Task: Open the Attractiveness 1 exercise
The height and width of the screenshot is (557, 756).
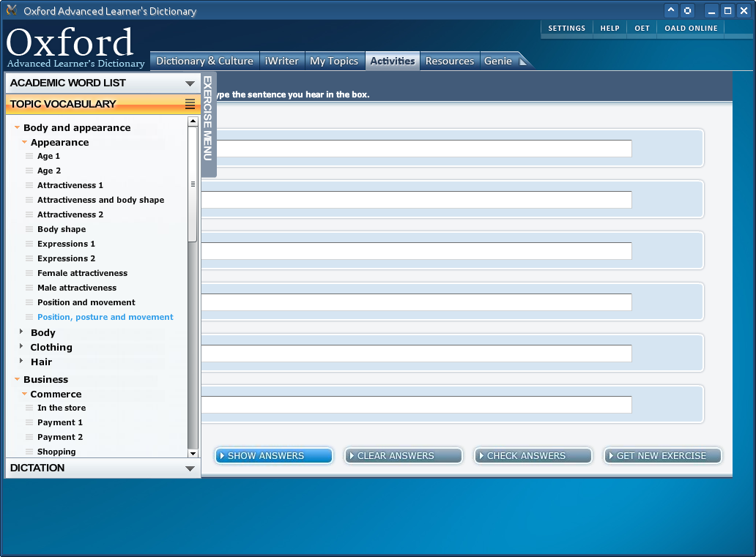Action: tap(70, 185)
